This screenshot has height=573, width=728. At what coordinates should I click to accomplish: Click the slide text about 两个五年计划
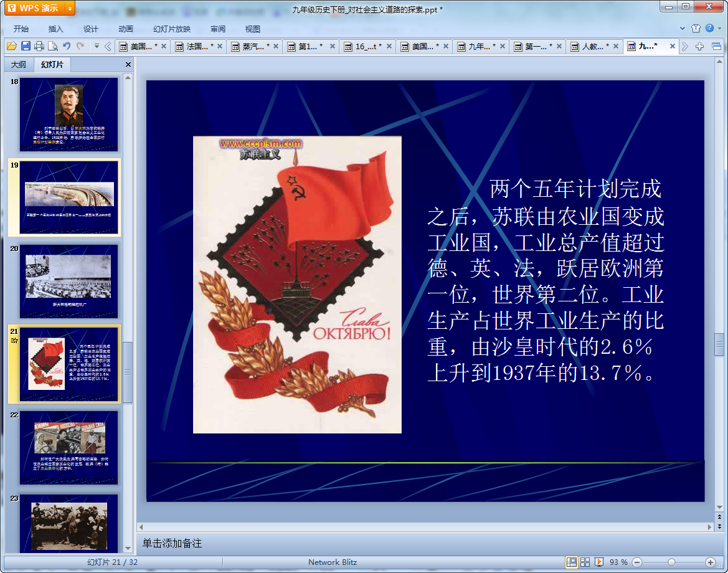(x=546, y=280)
